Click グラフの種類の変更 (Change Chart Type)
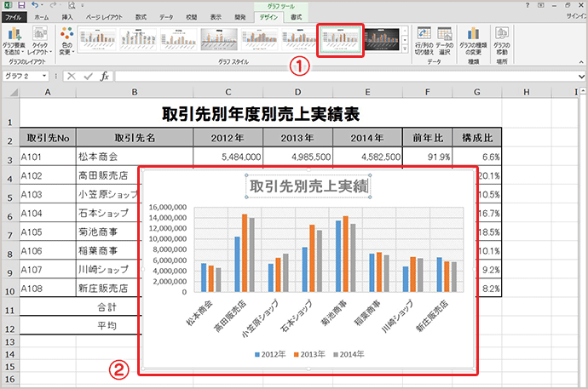This screenshot has width=588, height=389. [473, 40]
